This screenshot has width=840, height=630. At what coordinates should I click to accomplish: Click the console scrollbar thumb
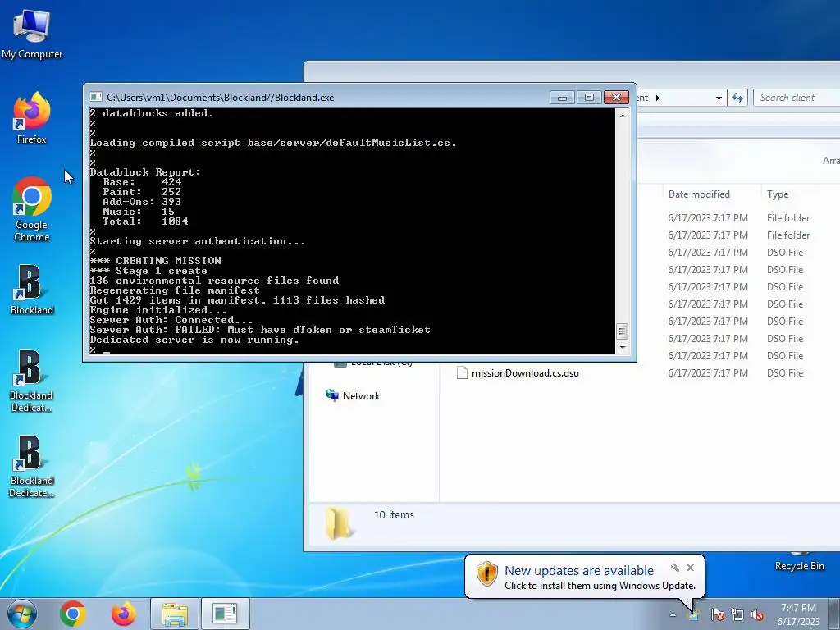point(622,331)
